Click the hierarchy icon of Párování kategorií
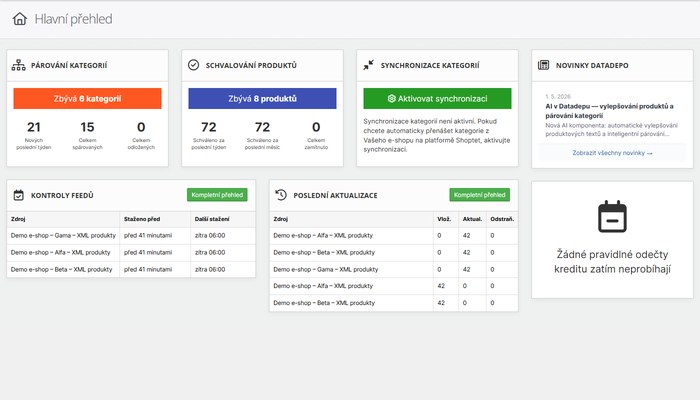 [18, 65]
